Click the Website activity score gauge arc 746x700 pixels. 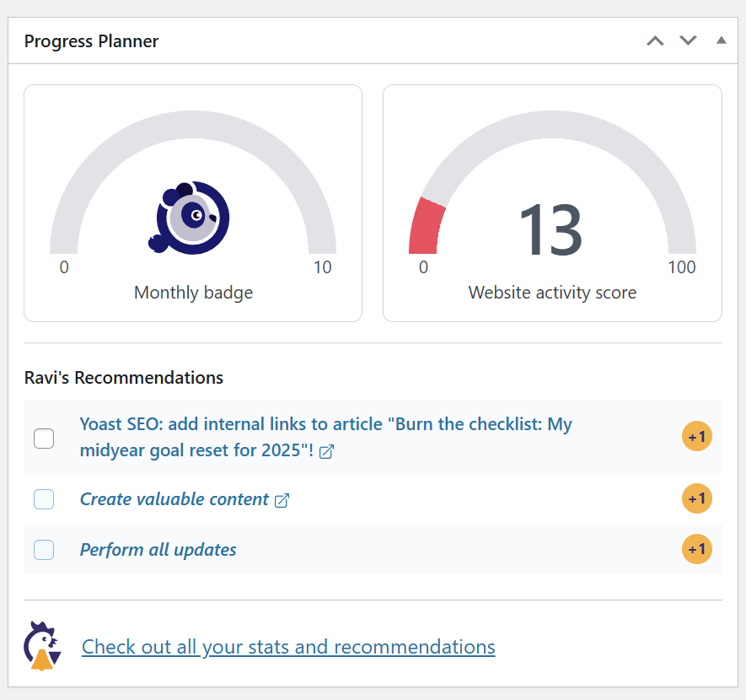(x=552, y=125)
